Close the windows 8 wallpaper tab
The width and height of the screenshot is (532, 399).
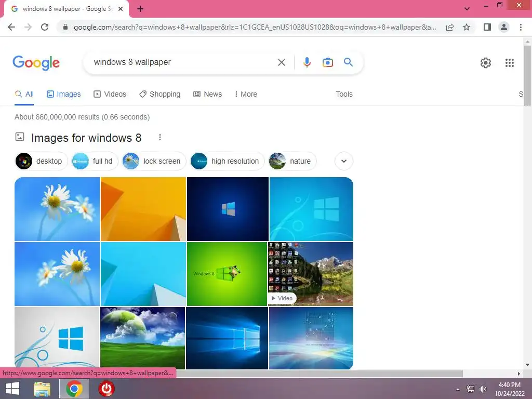(x=121, y=9)
